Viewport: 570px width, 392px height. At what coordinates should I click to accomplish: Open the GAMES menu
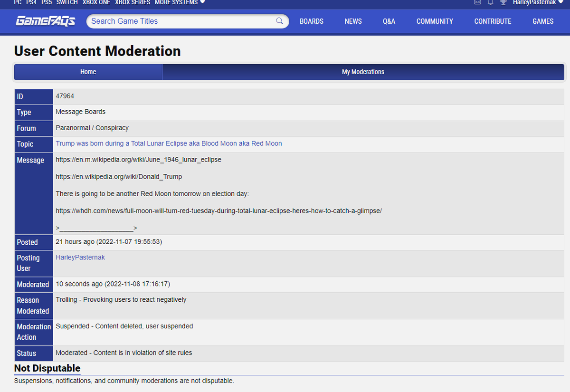click(x=543, y=21)
